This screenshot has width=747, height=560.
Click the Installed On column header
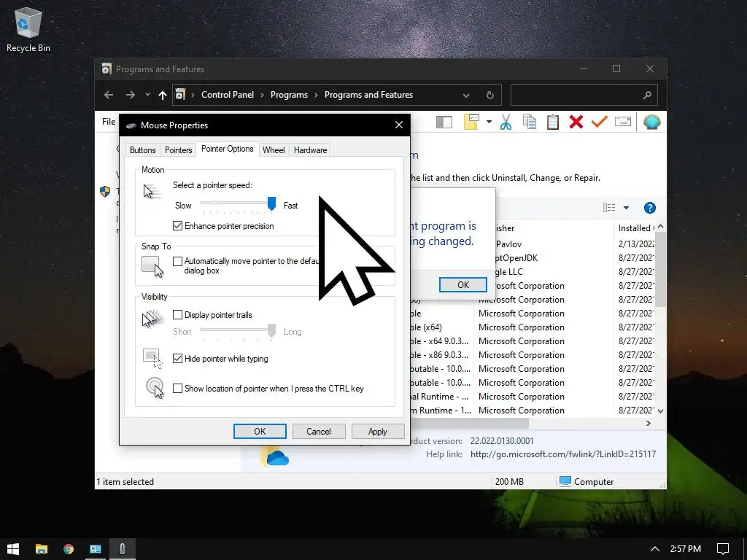click(x=635, y=228)
